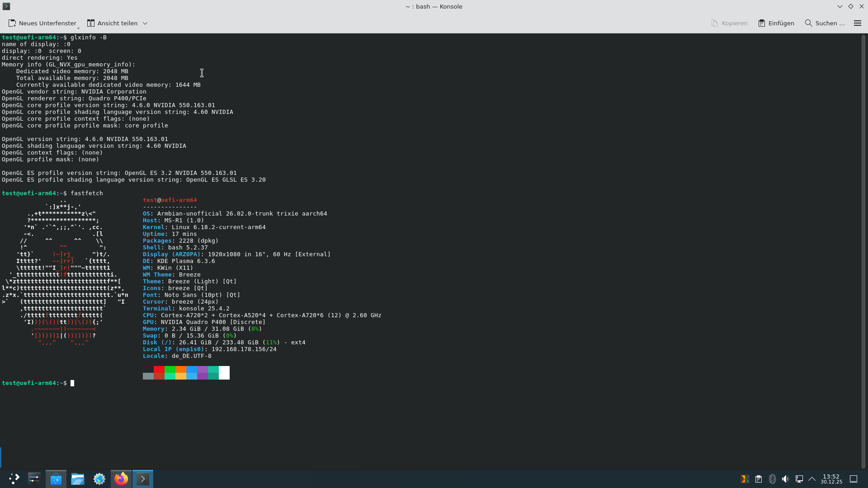
Task: Open the network connections applet
Action: 799,479
